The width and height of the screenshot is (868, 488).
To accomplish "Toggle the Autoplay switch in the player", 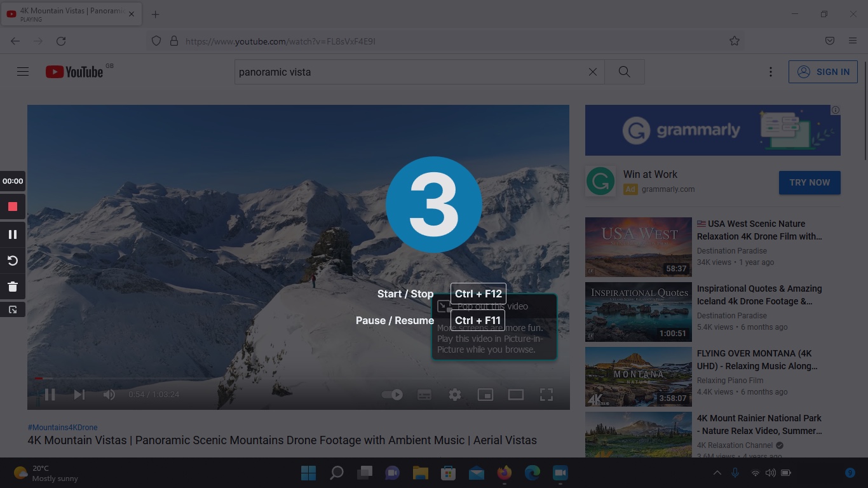I will [x=392, y=394].
